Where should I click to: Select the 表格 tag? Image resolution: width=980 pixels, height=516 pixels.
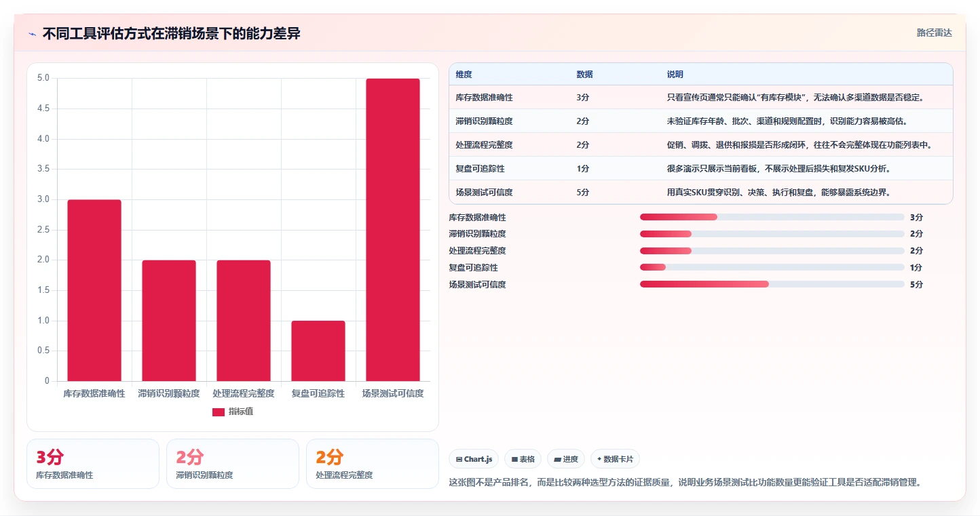click(523, 459)
